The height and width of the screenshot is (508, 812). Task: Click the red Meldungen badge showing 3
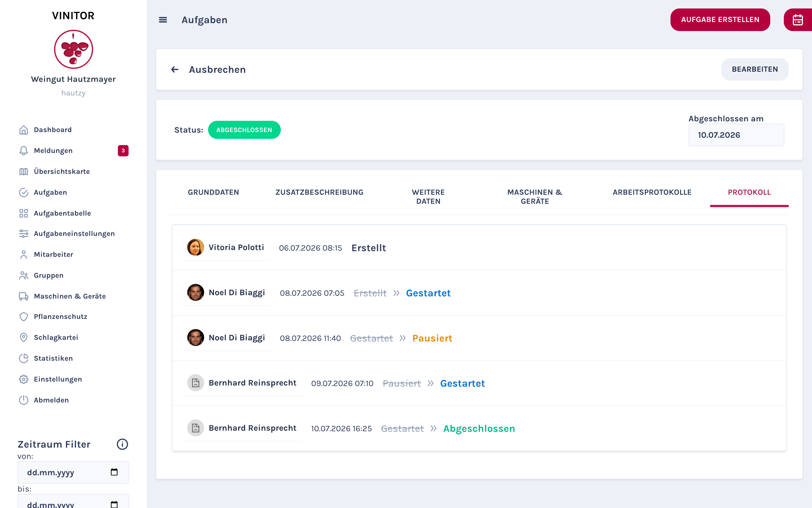click(123, 150)
